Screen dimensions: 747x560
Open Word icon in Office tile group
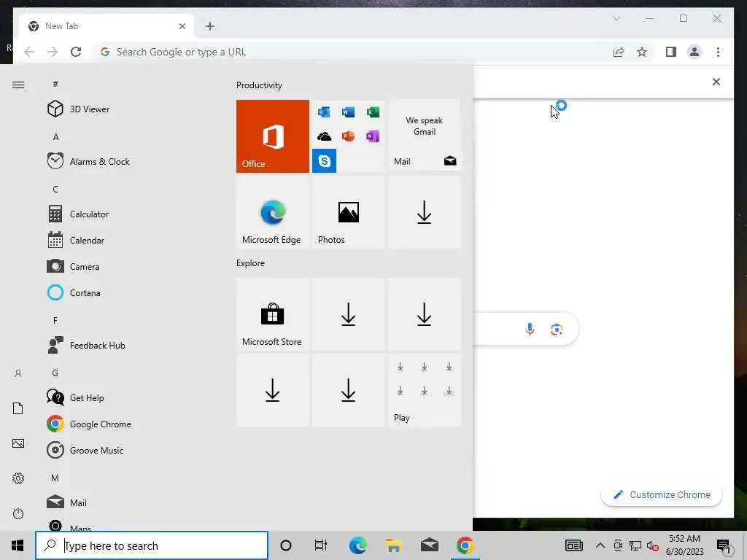(348, 112)
